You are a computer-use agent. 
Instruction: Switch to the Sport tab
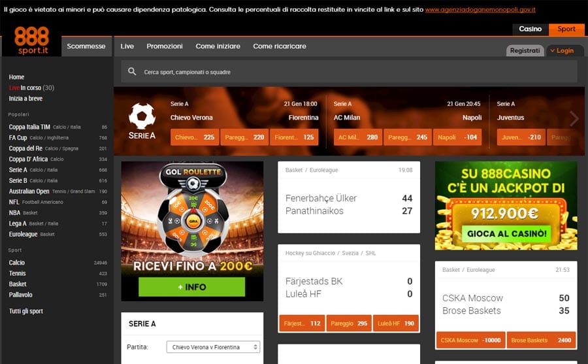point(566,29)
